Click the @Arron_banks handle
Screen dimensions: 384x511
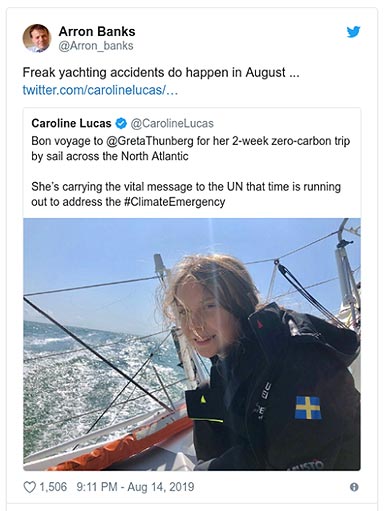coord(96,46)
